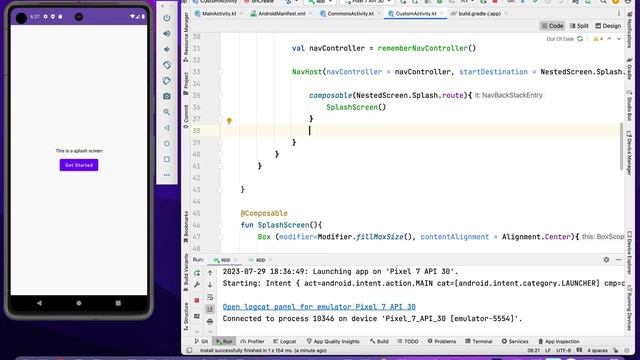Click the emulator sidebar overview square
This screenshot has height=360, width=640.
(167, 159)
